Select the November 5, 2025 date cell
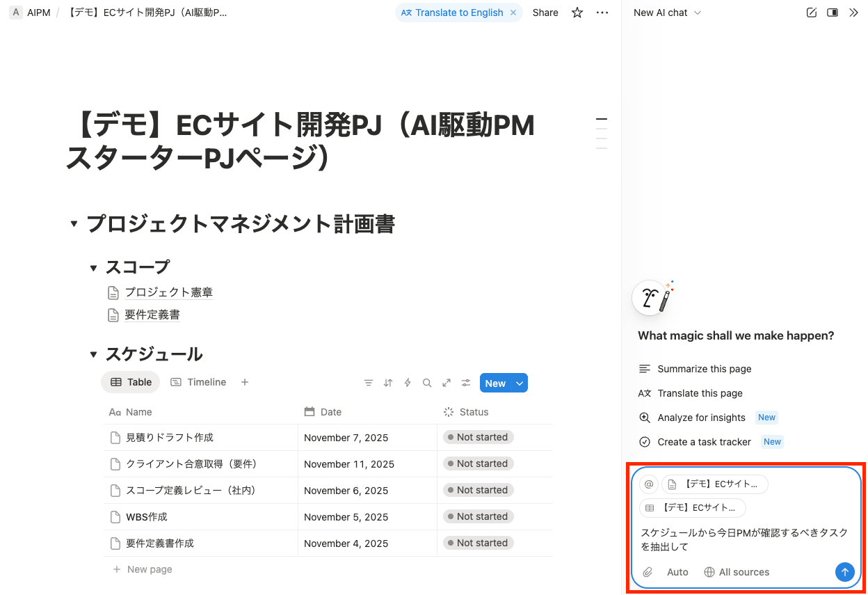This screenshot has height=595, width=868. 367,517
